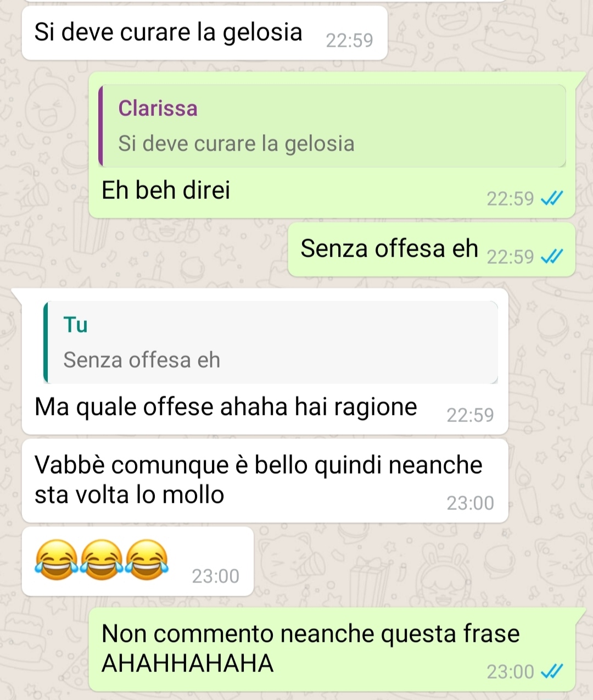Tap the read ticks on the 'Non commento' message
The image size is (593, 700).
coord(552,671)
